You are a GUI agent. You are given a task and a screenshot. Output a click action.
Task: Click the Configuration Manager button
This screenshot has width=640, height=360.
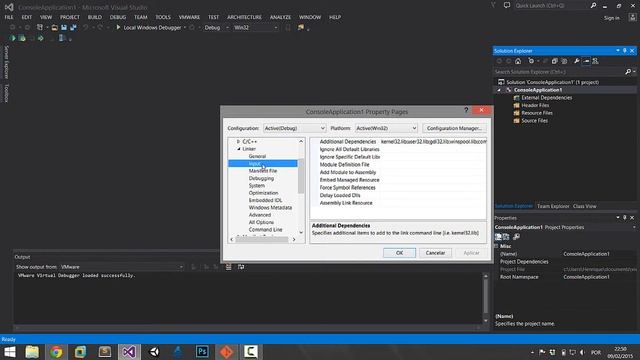click(x=454, y=128)
